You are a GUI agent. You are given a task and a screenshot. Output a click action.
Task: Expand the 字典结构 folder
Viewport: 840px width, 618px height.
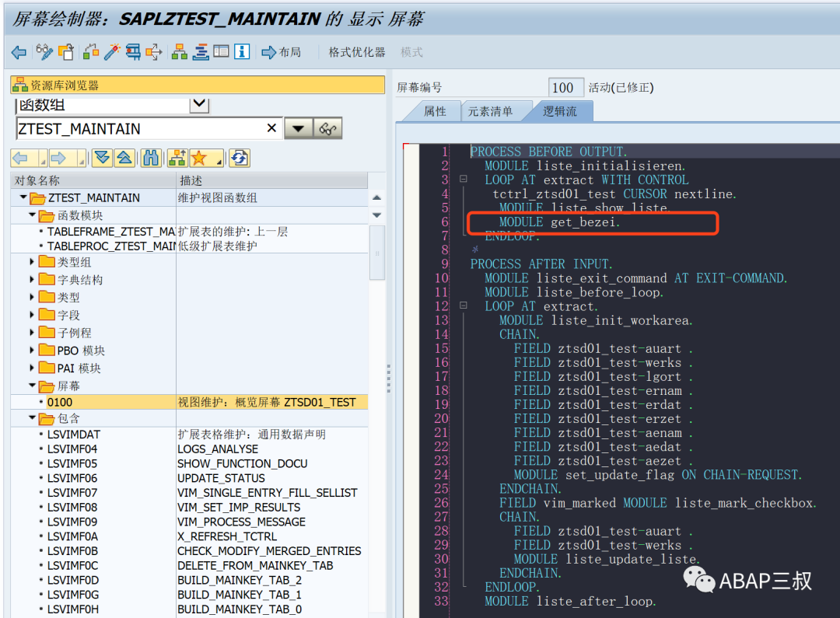[32, 280]
